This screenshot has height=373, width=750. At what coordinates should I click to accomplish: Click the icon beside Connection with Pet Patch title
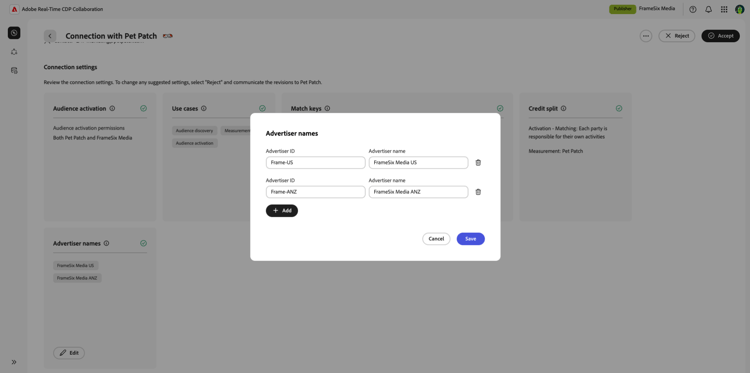167,36
